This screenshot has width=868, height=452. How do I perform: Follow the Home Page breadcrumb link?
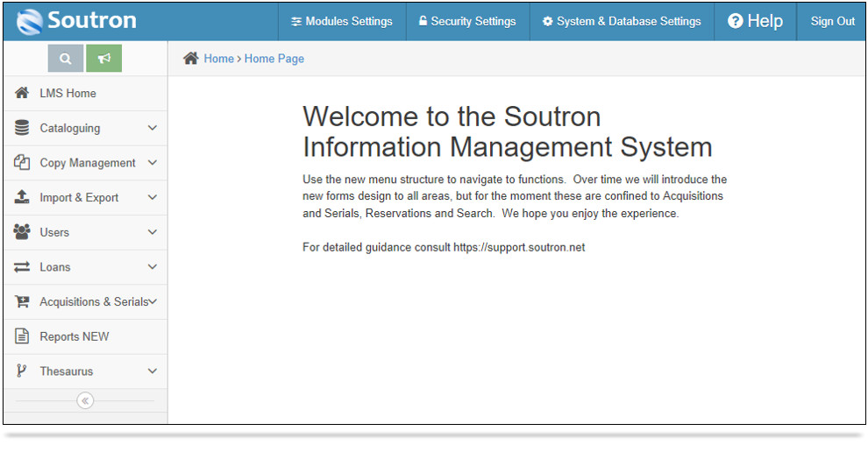pyautogui.click(x=274, y=59)
